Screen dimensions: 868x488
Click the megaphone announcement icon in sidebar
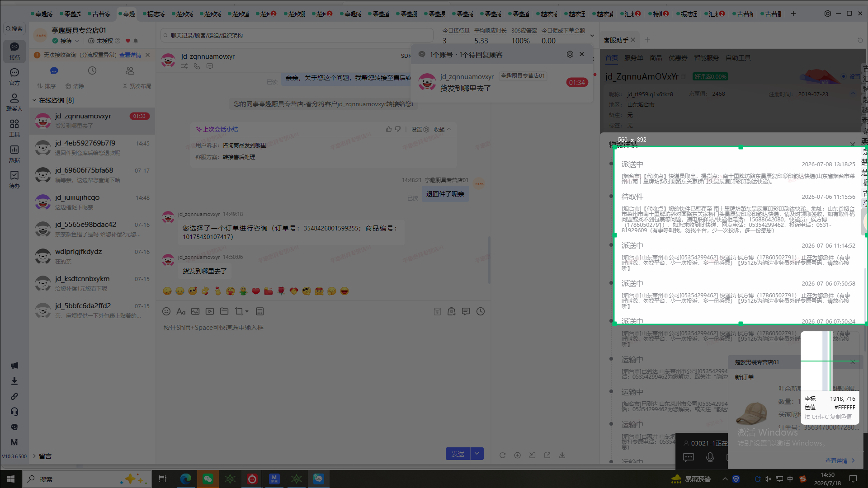[14, 366]
